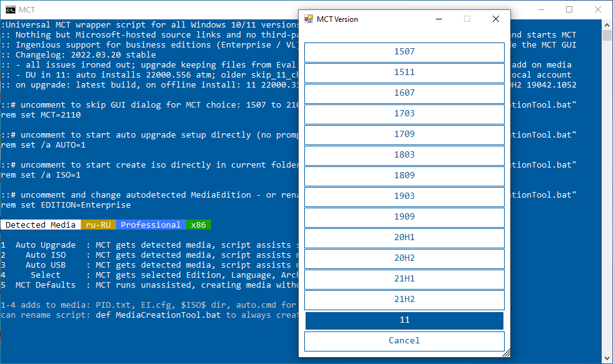Choose version 1803 from list
This screenshot has height=364, width=613.
[x=404, y=155]
